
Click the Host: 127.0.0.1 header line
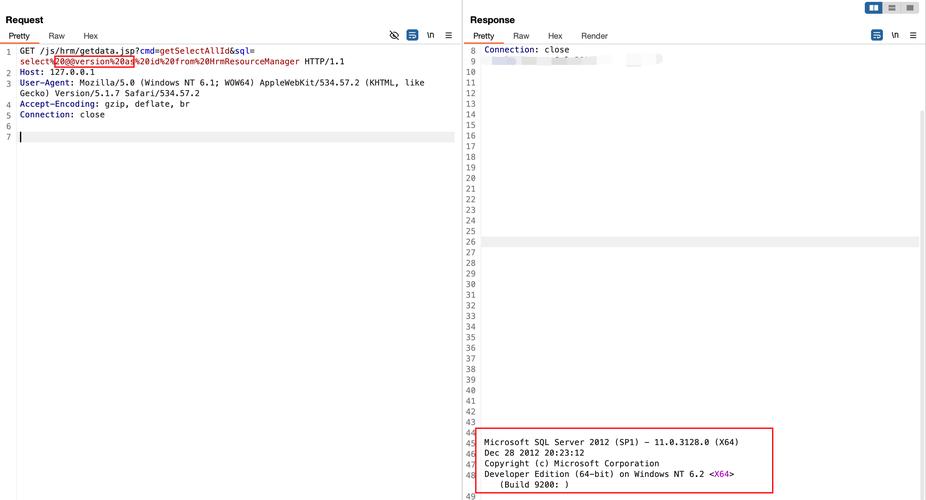click(57, 72)
